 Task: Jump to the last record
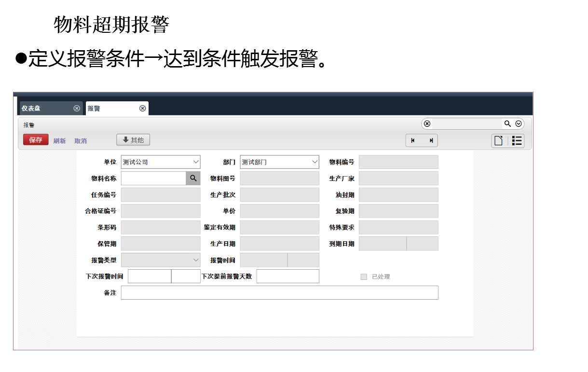(431, 140)
